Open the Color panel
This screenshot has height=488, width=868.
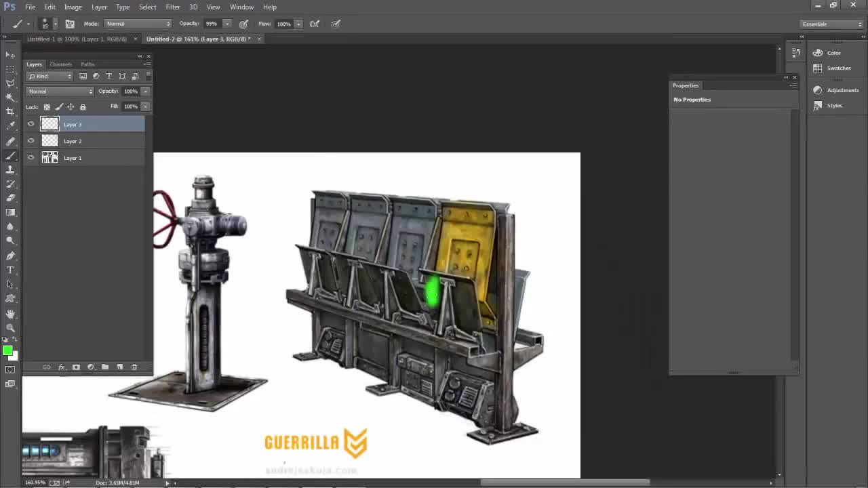828,53
